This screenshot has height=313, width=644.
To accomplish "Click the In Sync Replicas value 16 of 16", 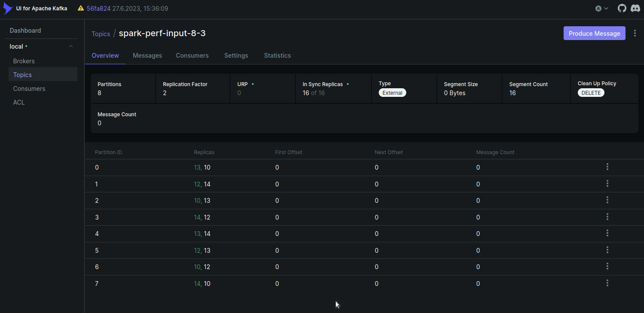I will [x=313, y=93].
